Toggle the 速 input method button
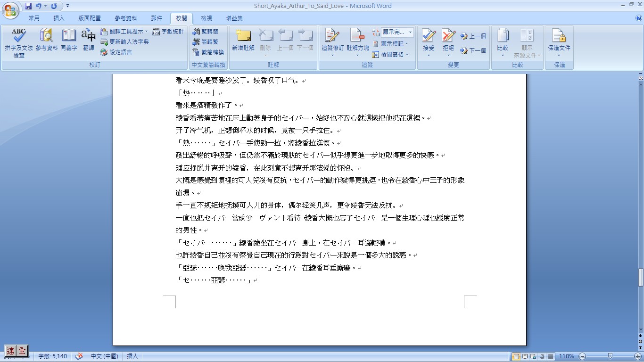The width and height of the screenshot is (644, 362). 10,351
